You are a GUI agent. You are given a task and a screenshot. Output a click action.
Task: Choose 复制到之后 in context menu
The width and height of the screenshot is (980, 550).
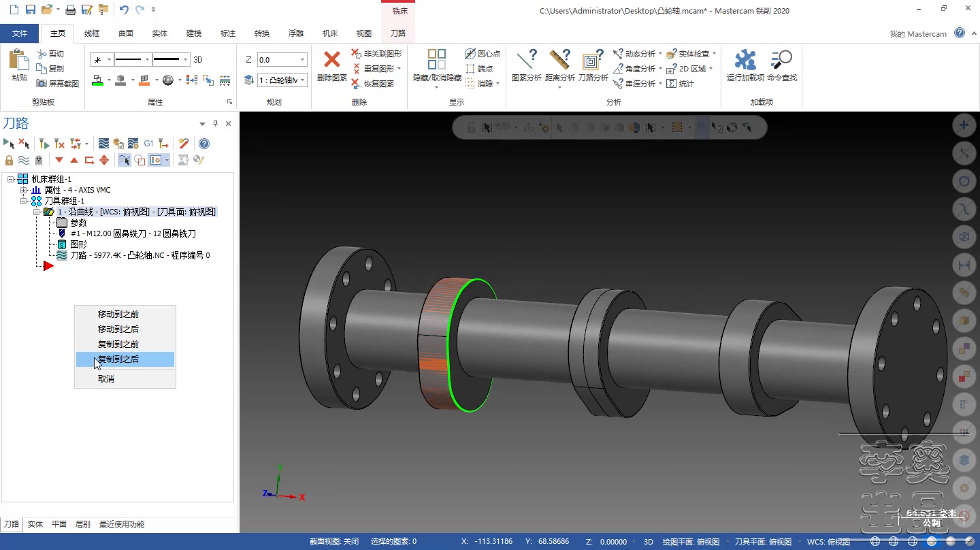pos(125,359)
